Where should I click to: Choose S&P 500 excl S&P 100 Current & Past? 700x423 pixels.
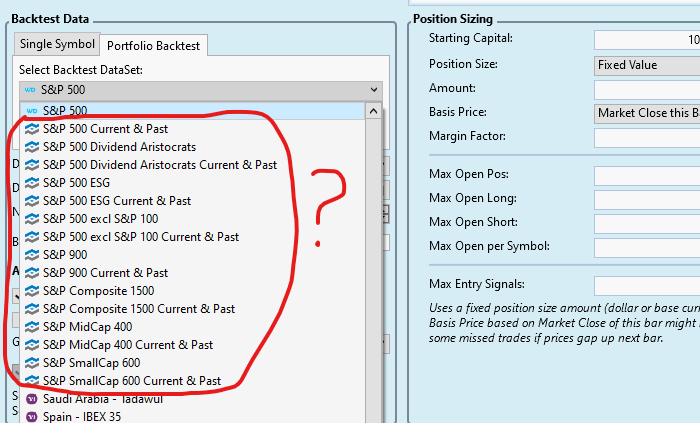pos(192,237)
